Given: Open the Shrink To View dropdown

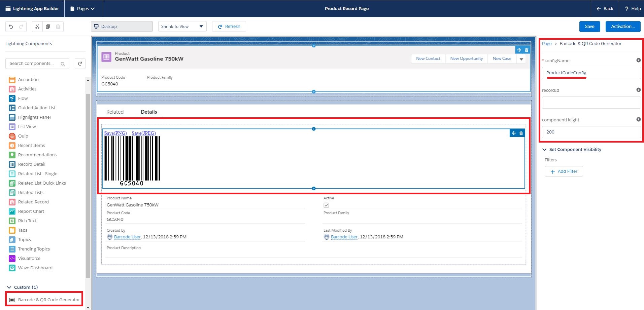Looking at the screenshot, I should click(x=182, y=27).
